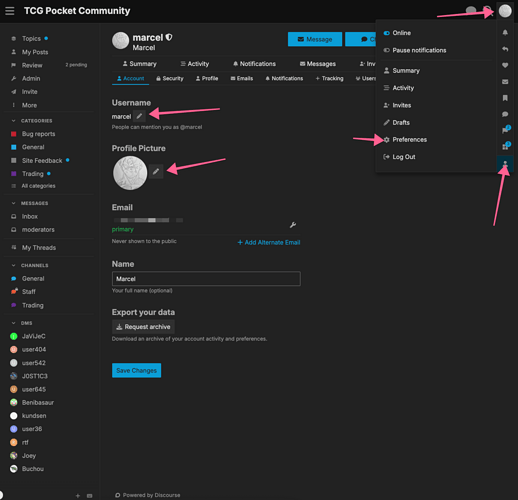Open the profile Messages tab
The image size is (518, 500).
pos(318,64)
